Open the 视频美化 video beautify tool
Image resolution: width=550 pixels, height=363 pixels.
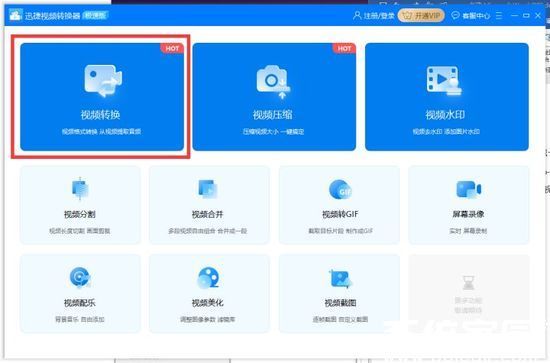pos(209,294)
